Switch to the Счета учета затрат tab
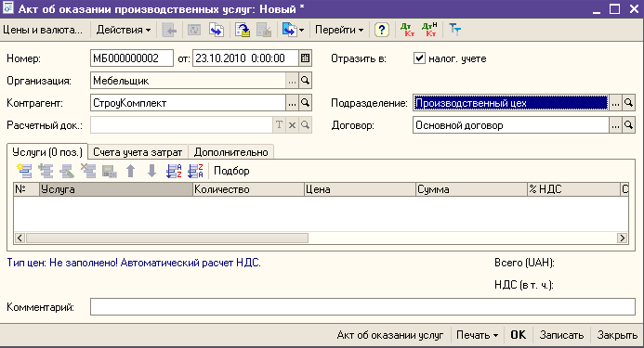644x348 pixels. [x=138, y=152]
